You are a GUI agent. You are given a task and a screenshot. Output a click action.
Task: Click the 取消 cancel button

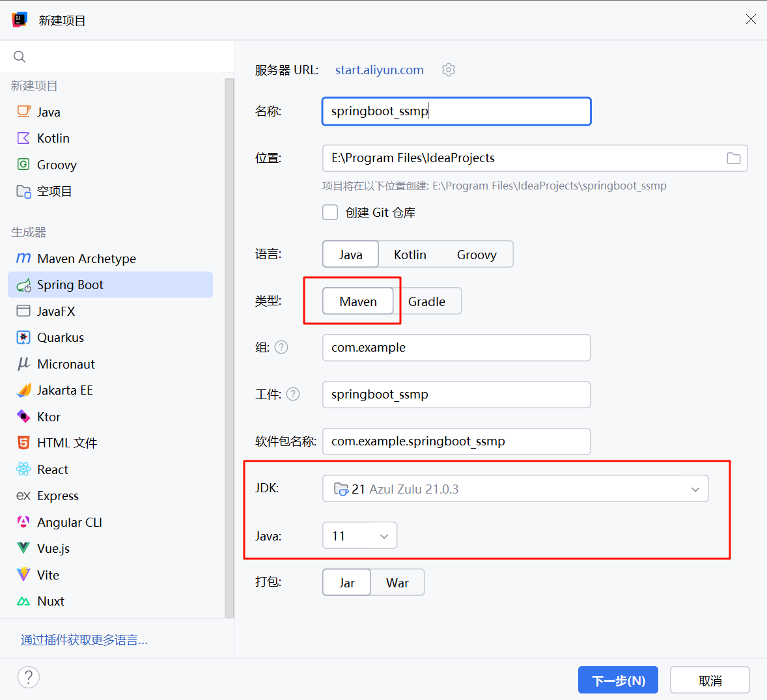tap(710, 680)
